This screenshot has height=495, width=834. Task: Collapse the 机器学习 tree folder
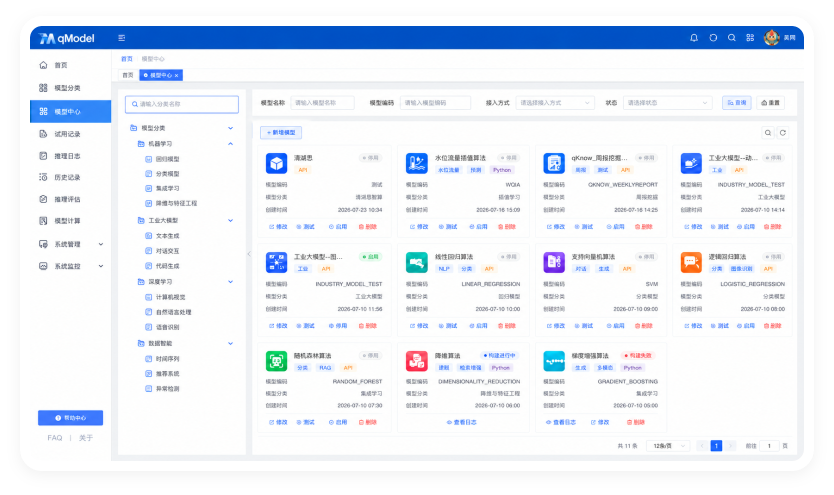[x=230, y=144]
